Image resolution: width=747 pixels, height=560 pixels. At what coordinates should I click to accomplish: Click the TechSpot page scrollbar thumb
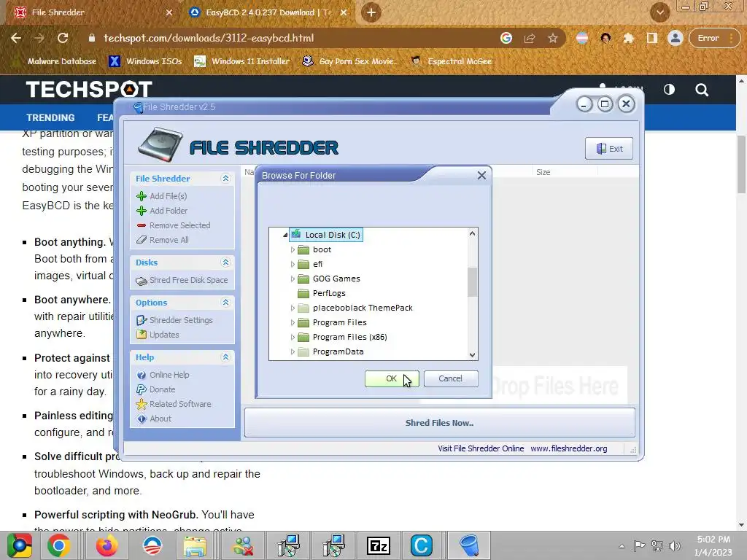click(x=741, y=164)
